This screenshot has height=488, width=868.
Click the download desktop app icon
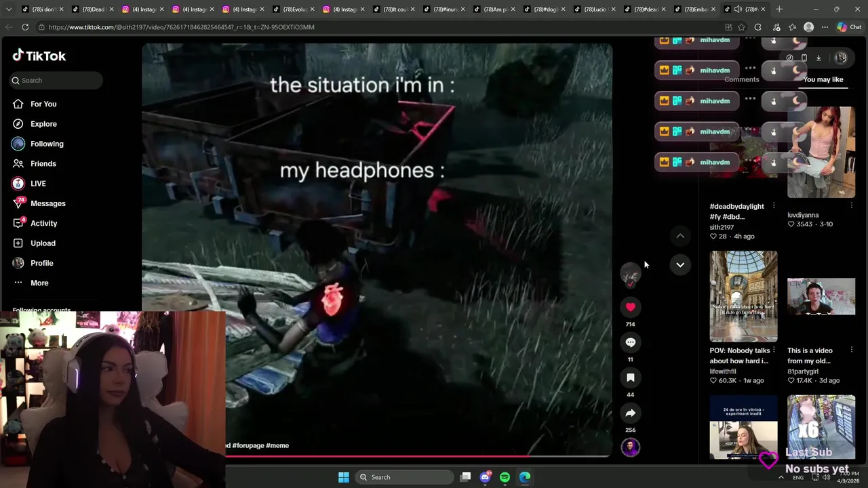pyautogui.click(x=818, y=58)
